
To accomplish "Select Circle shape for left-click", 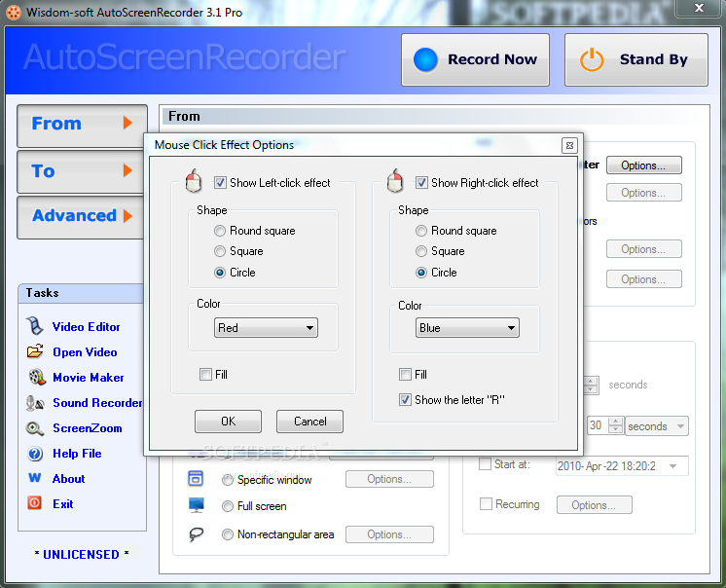I will point(220,273).
